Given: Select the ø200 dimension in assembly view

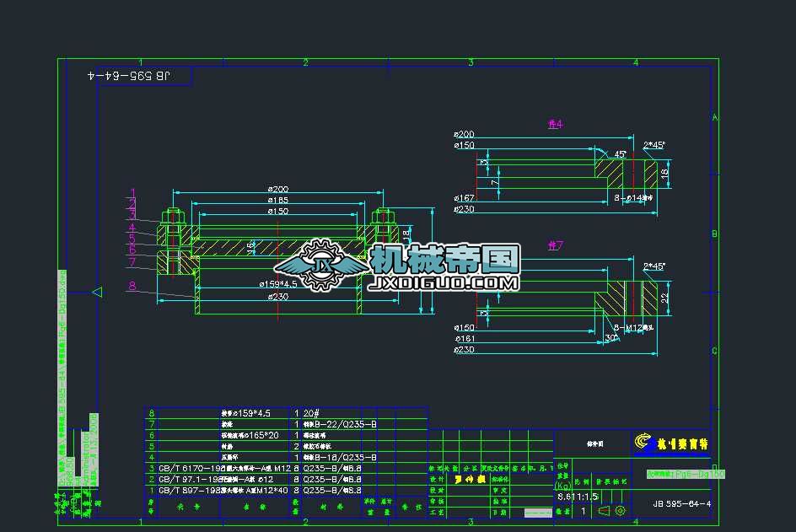Looking at the screenshot, I should [x=278, y=189].
